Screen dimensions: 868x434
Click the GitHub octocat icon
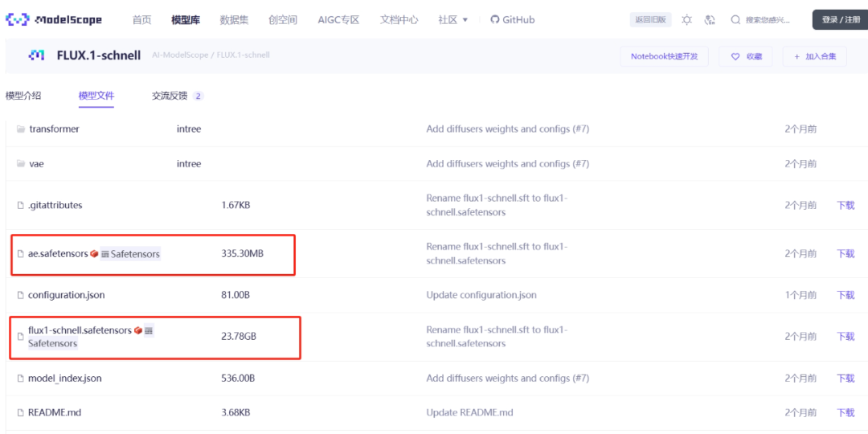[x=495, y=19]
